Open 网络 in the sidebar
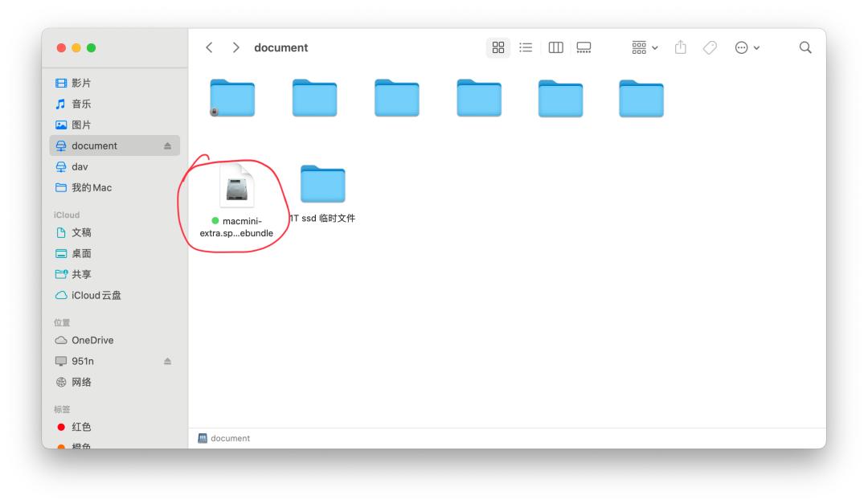868x504 pixels. pos(115,382)
